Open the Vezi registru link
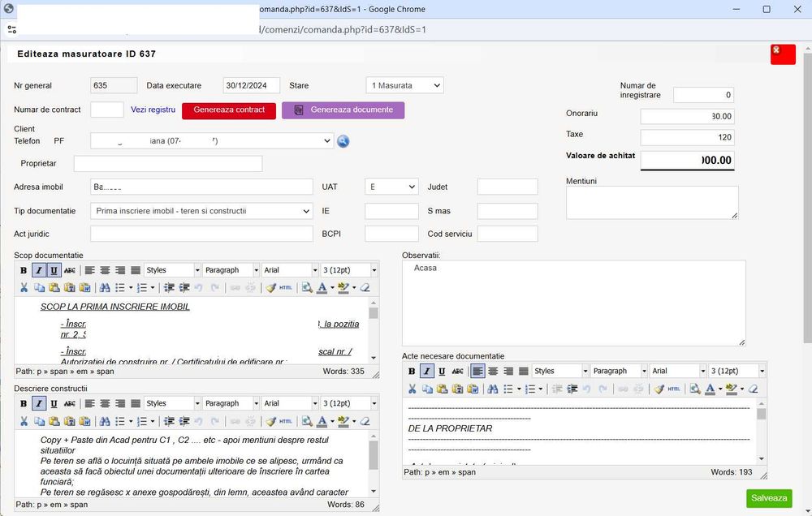This screenshot has height=516, width=812. (153, 110)
